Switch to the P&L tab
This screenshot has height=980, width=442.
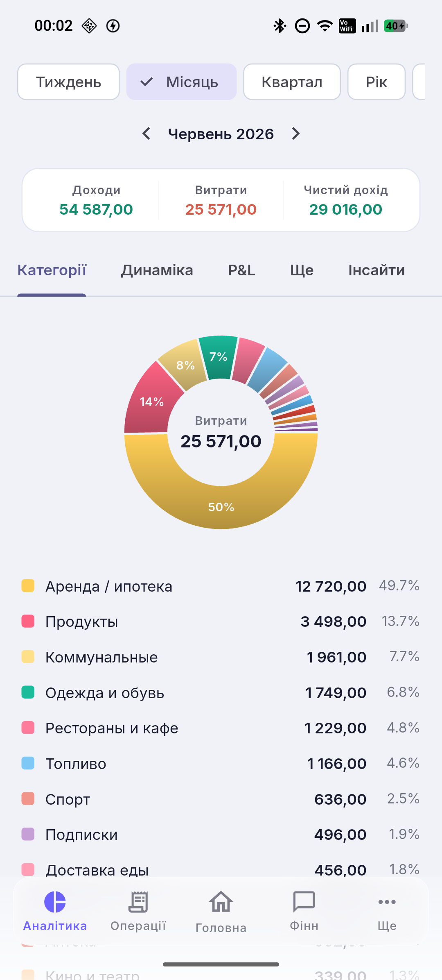[x=241, y=270]
